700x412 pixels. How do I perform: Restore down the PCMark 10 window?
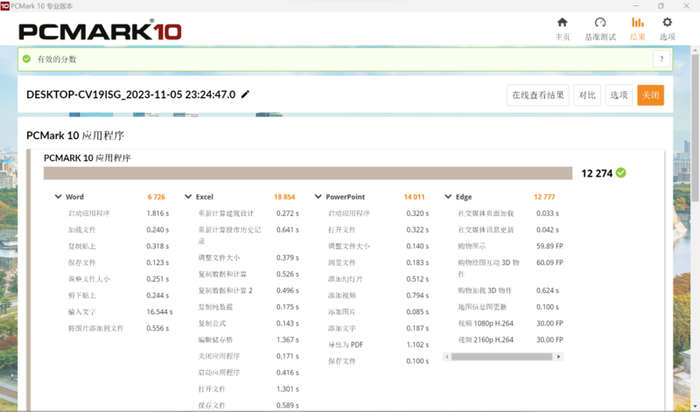pos(661,6)
